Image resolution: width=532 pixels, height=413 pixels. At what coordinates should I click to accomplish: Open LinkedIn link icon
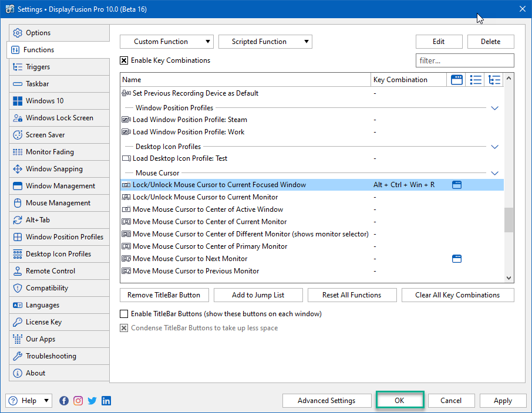[106, 401]
